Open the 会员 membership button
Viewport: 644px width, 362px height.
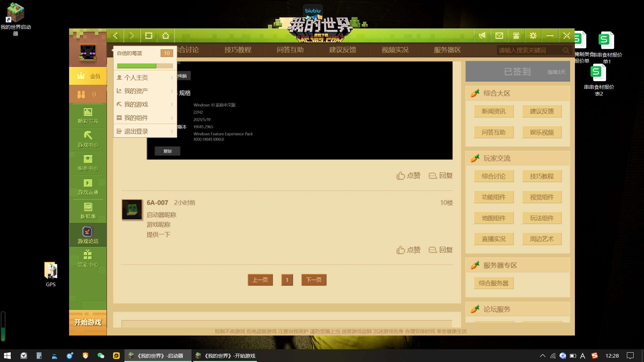tap(88, 76)
